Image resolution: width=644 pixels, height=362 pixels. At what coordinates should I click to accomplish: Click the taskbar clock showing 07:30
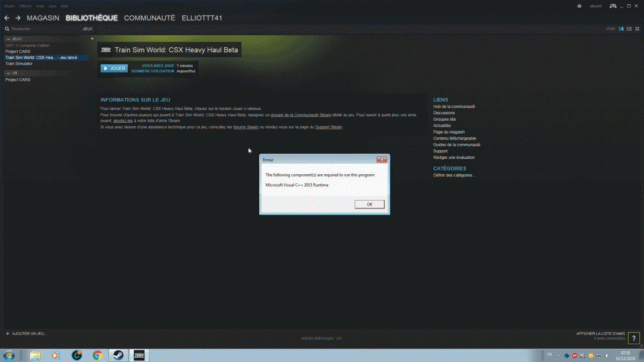point(625,355)
